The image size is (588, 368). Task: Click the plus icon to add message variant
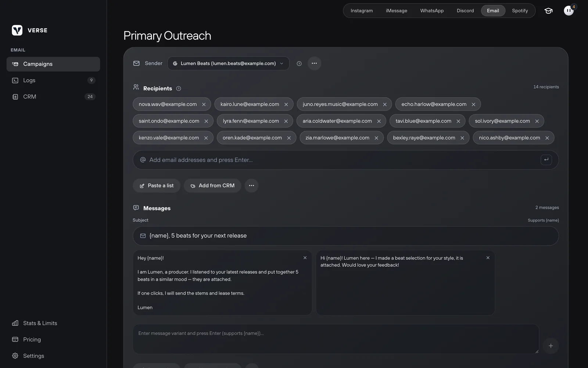click(x=551, y=346)
